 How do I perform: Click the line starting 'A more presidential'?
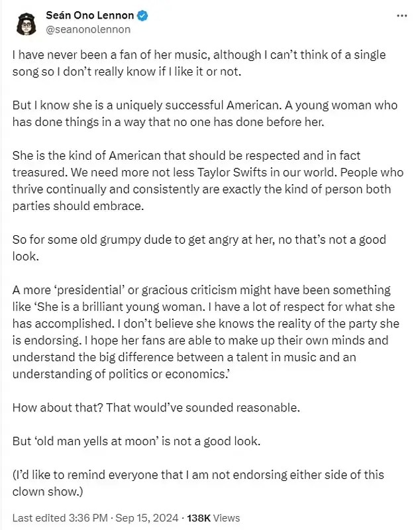[x=201, y=290]
